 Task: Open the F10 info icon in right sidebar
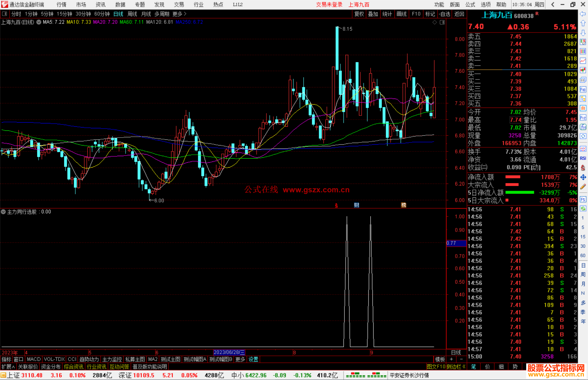[583, 89]
